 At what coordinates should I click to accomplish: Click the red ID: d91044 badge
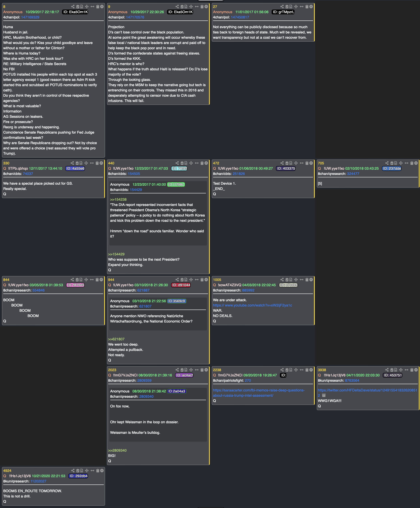click(x=181, y=285)
